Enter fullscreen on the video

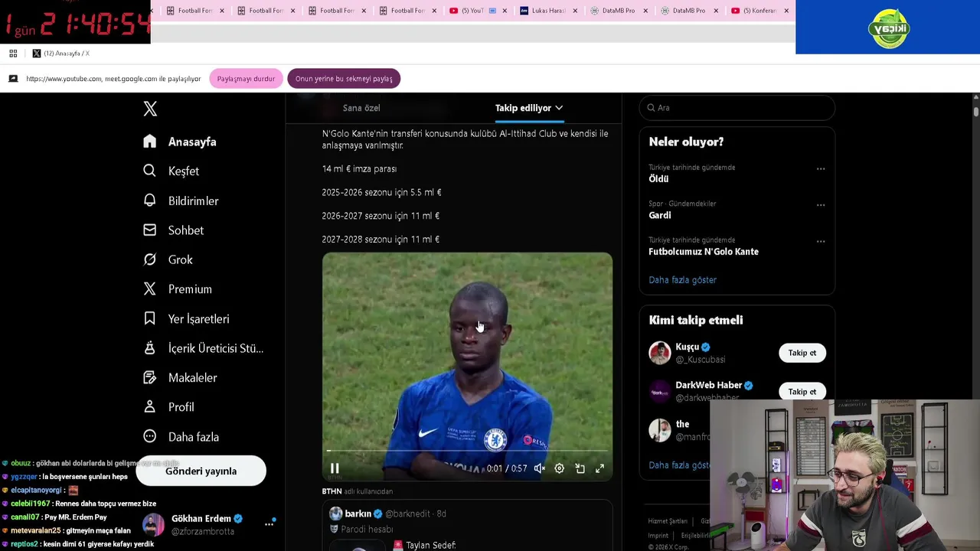point(599,468)
